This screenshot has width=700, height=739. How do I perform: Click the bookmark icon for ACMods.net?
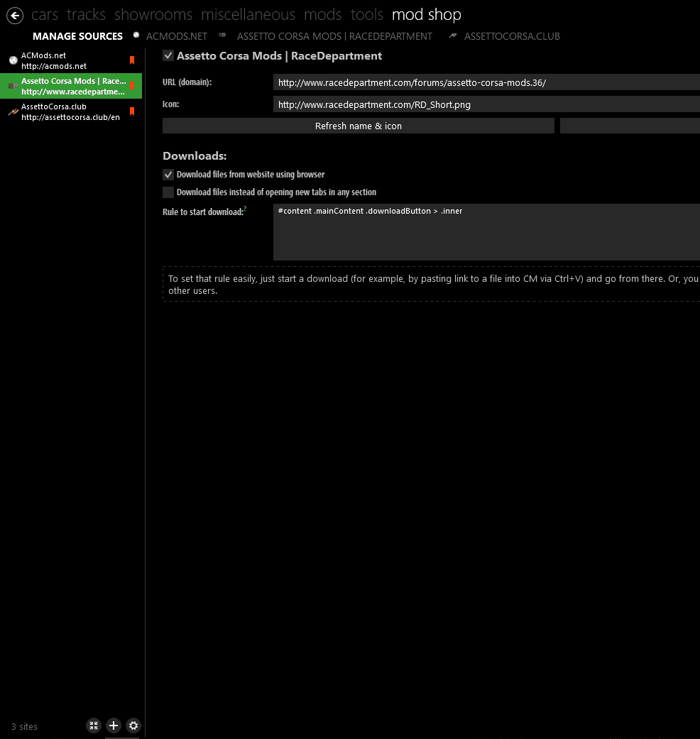pos(132,60)
